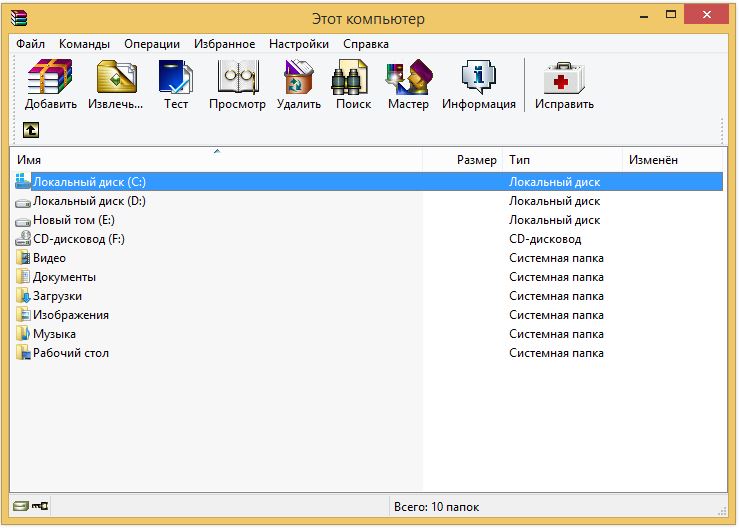Click the Музыка folder icon

(23, 333)
